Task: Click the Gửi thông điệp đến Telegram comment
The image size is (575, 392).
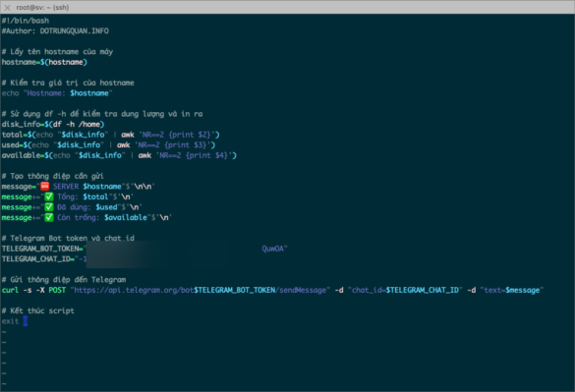Action: (x=64, y=280)
